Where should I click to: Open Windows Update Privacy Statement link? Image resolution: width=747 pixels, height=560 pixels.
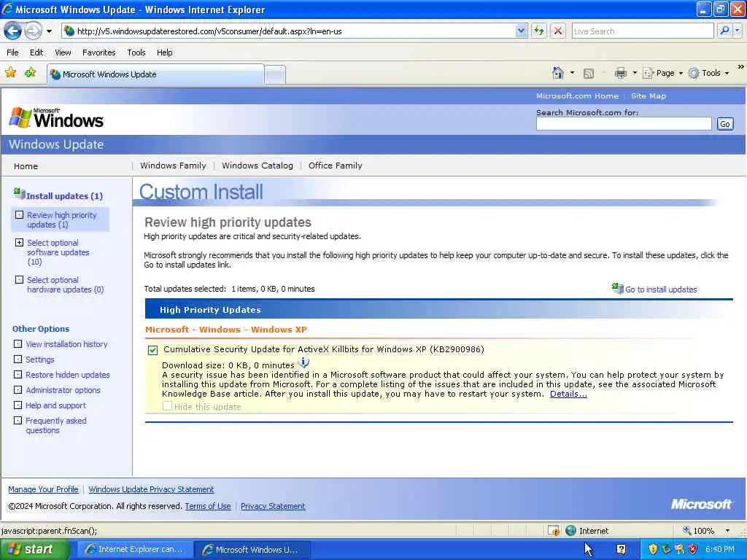pos(151,489)
